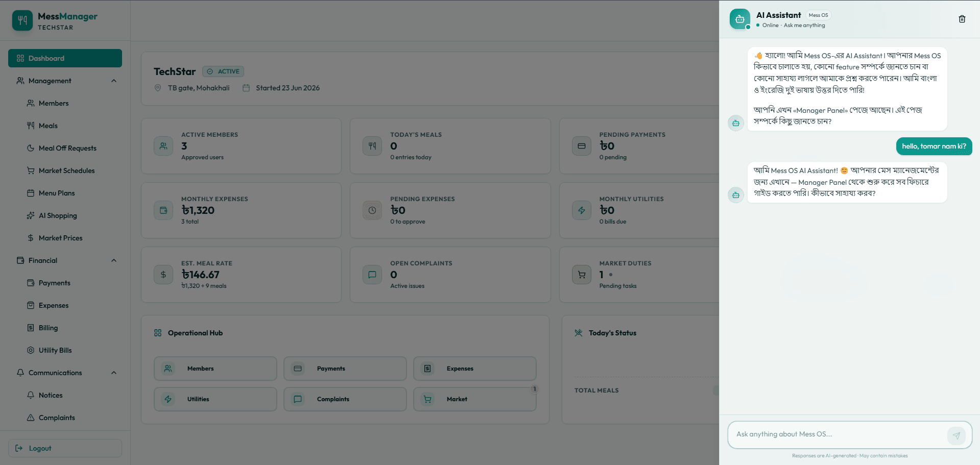The width and height of the screenshot is (980, 465).
Task: Click the Today's Status crossed utensils icon
Action: [x=579, y=333]
